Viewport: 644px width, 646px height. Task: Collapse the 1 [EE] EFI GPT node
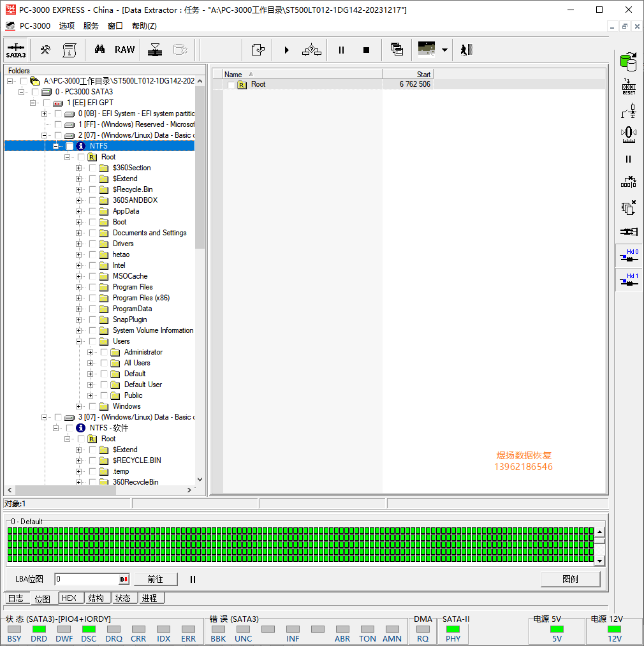click(33, 103)
